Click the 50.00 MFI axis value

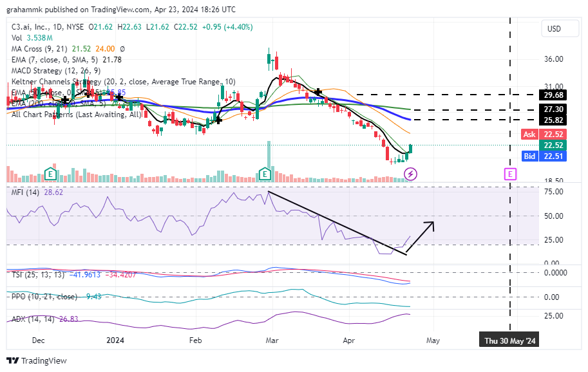[x=553, y=216]
